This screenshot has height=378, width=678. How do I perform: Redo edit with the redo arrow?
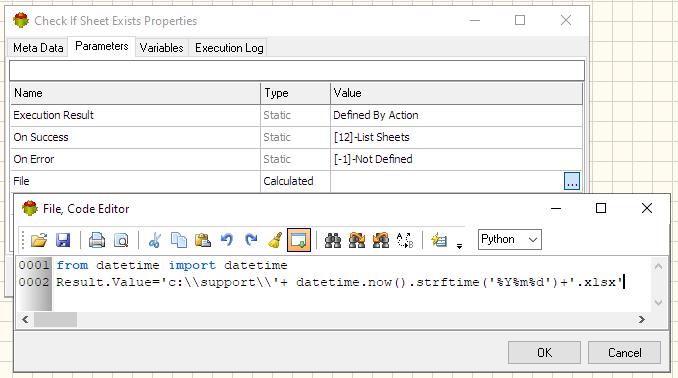(x=251, y=240)
